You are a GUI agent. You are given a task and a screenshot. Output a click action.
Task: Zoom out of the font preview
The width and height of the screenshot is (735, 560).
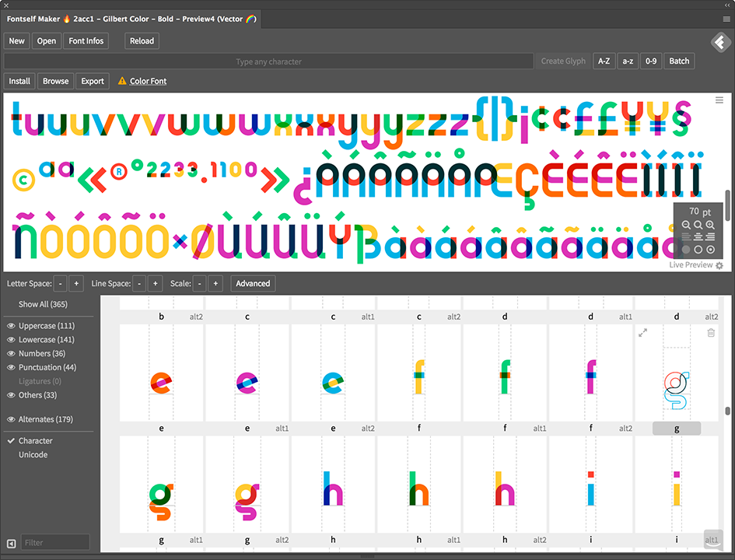click(x=686, y=225)
